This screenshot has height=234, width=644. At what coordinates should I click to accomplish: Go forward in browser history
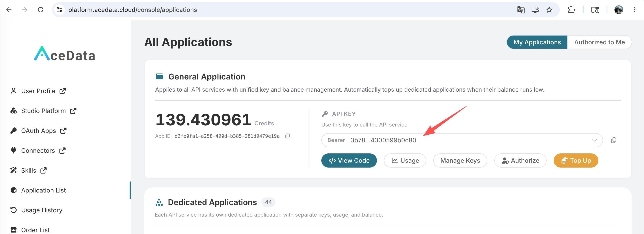pyautogui.click(x=24, y=10)
